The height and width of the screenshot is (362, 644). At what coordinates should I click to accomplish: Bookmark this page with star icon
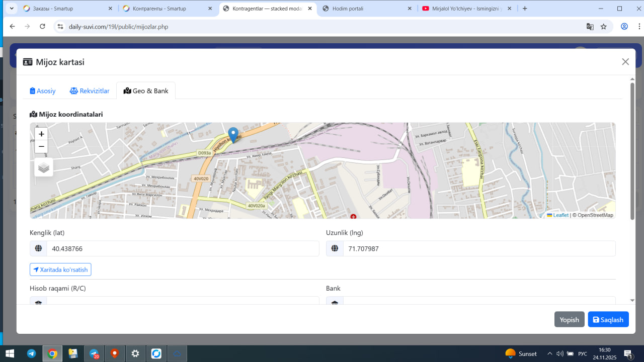click(604, 27)
